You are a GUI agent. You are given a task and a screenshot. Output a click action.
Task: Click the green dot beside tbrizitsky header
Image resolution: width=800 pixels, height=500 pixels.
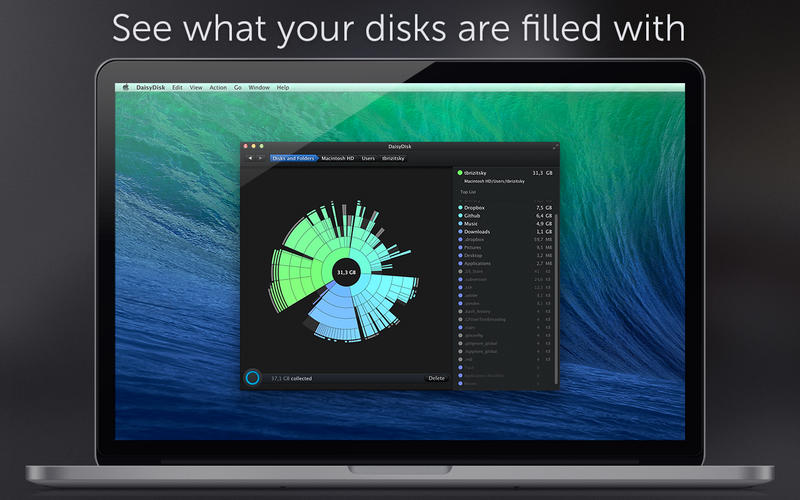click(460, 173)
